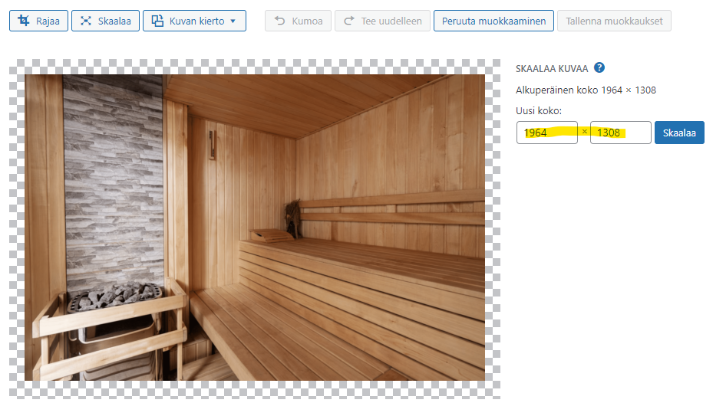720x403 pixels.
Task: Click the crop icon on the Rajaa button
Action: point(23,20)
